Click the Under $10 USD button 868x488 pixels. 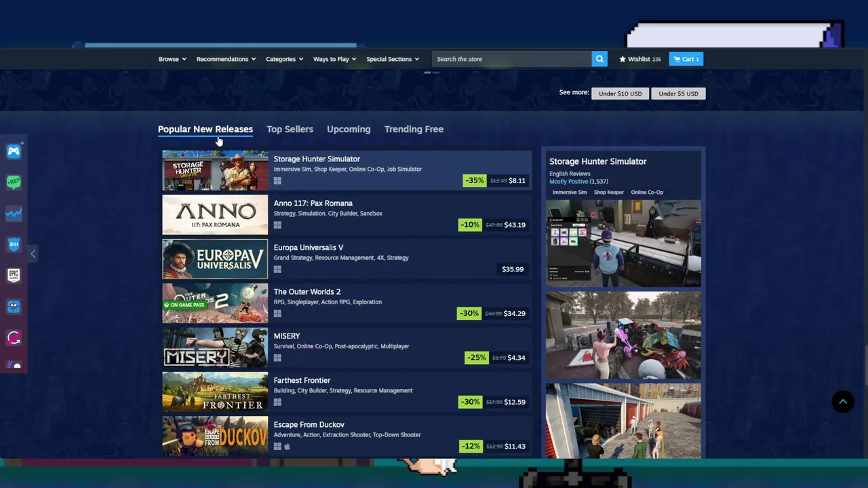[x=620, y=94]
